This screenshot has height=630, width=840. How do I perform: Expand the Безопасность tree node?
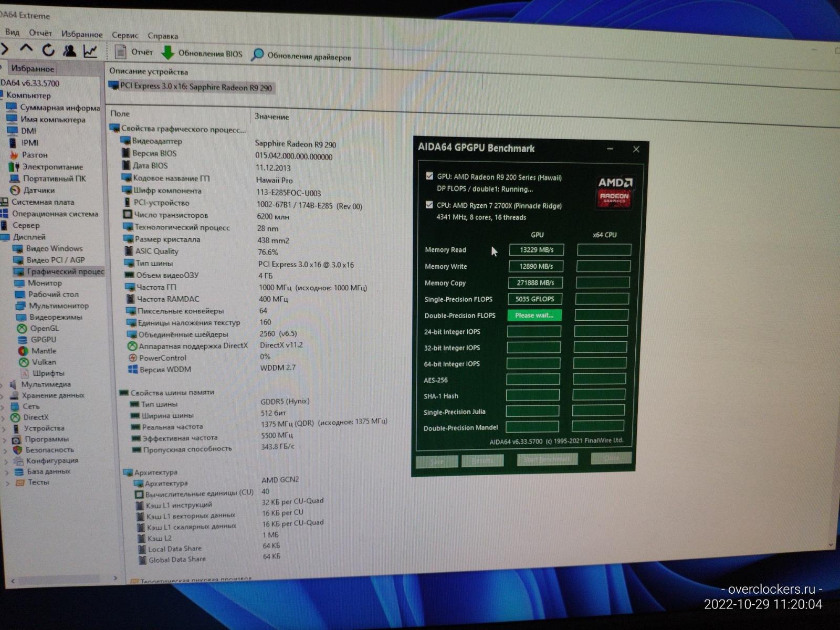point(5,450)
